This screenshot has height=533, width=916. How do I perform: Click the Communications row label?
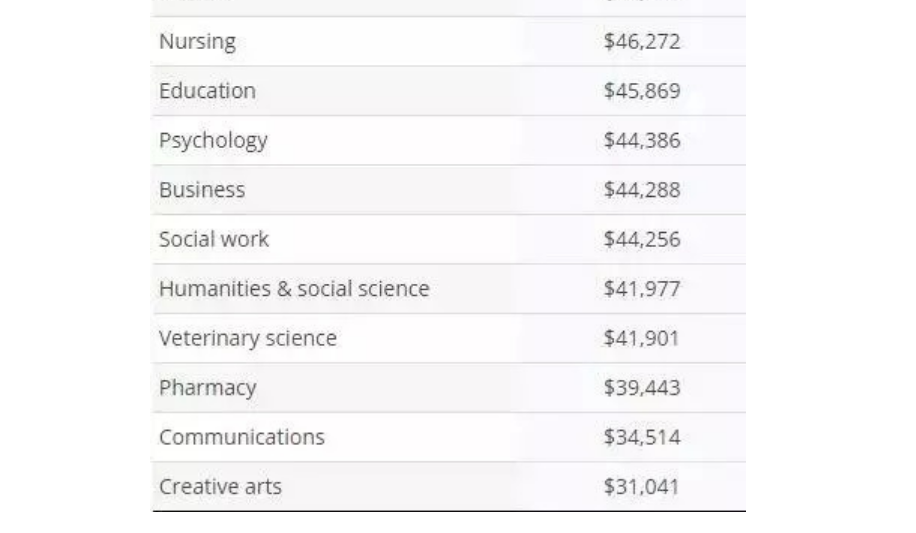[241, 437]
